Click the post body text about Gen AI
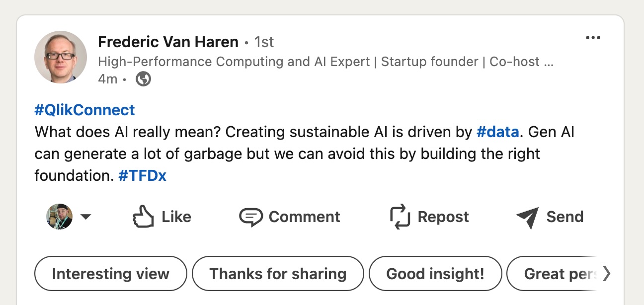 tap(287, 154)
